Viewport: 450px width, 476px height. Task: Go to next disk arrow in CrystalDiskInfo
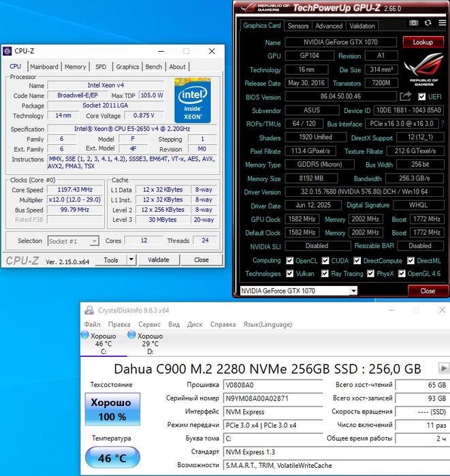(444, 368)
